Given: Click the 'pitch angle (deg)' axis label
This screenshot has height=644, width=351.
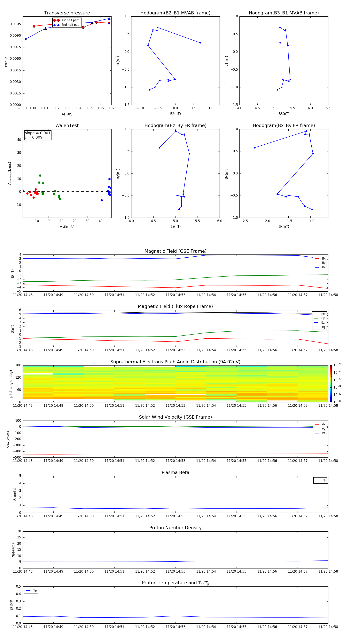Looking at the screenshot, I should tap(11, 383).
